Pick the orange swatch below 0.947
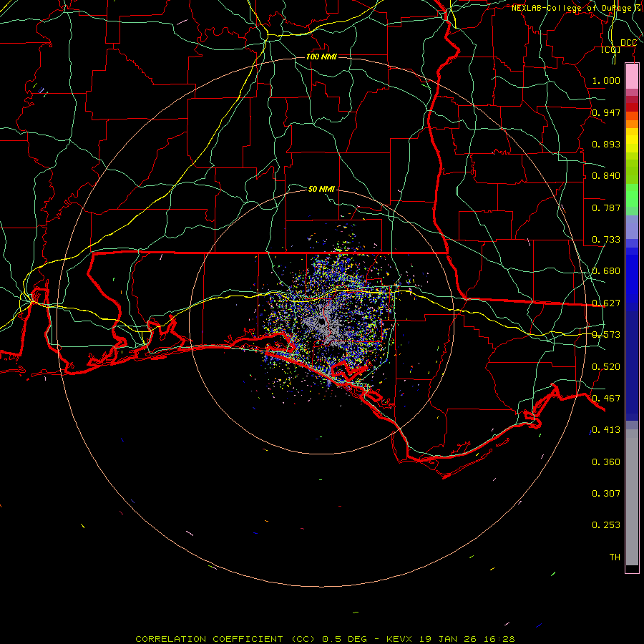The height and width of the screenshot is (644, 644). pos(632,124)
